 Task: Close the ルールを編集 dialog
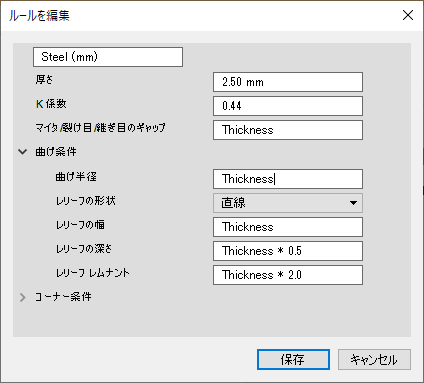pos(408,15)
